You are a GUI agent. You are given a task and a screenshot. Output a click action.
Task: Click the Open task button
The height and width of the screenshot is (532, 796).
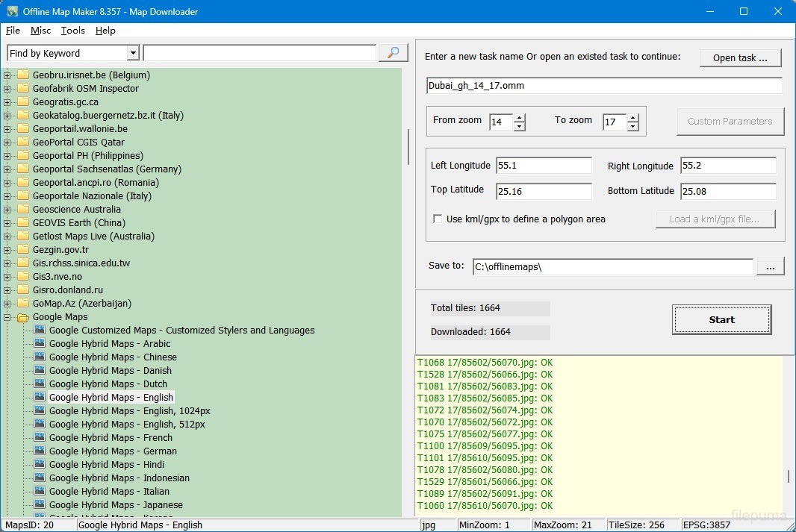(x=740, y=58)
